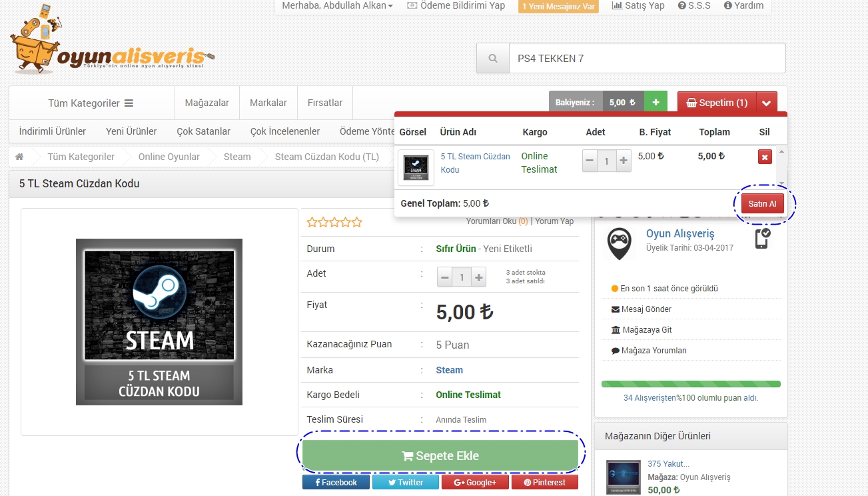
Task: Click Steam brand link
Action: [x=449, y=370]
